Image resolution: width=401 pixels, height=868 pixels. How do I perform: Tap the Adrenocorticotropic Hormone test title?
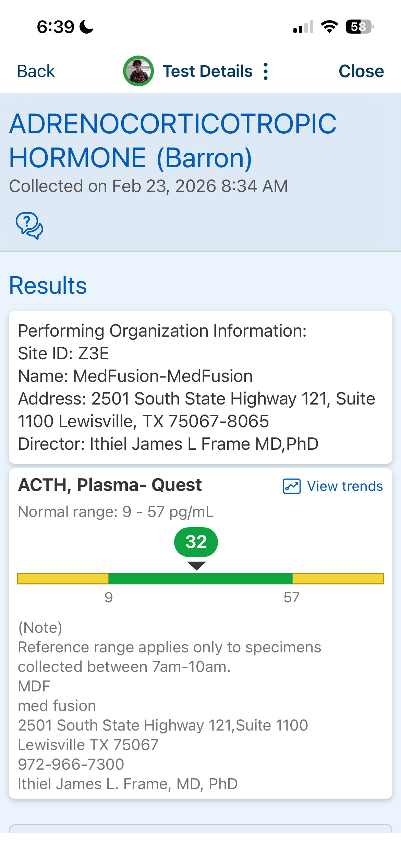coord(173,141)
